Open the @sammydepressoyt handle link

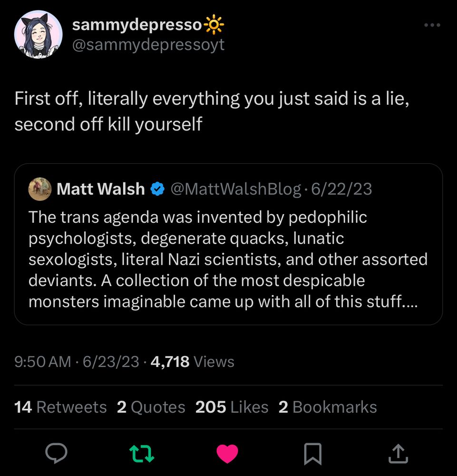click(x=148, y=45)
